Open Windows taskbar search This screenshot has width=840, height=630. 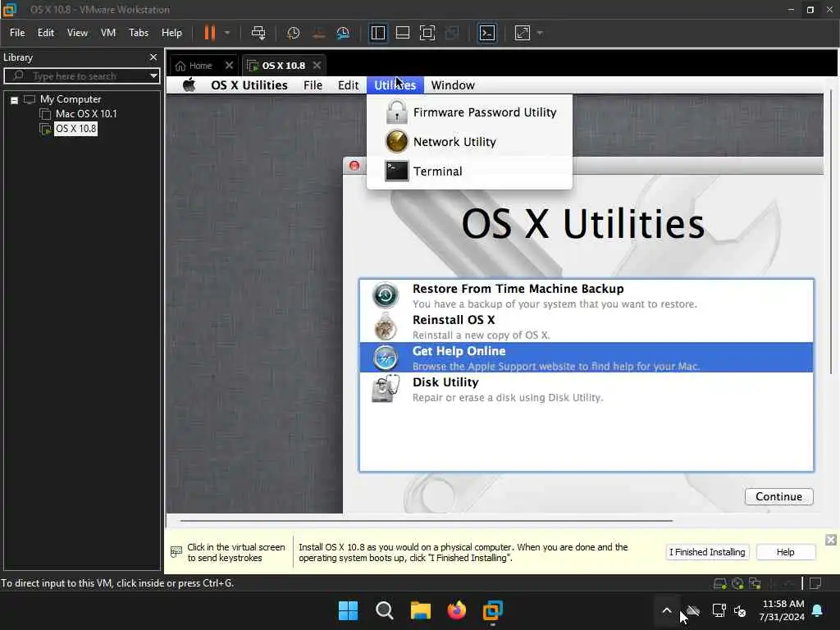point(384,610)
